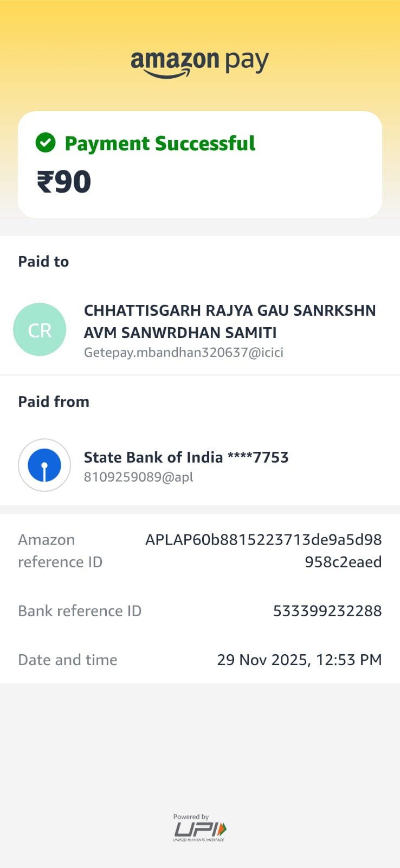400x868 pixels.
Task: Click the Amazon reference ID label
Action: click(60, 551)
